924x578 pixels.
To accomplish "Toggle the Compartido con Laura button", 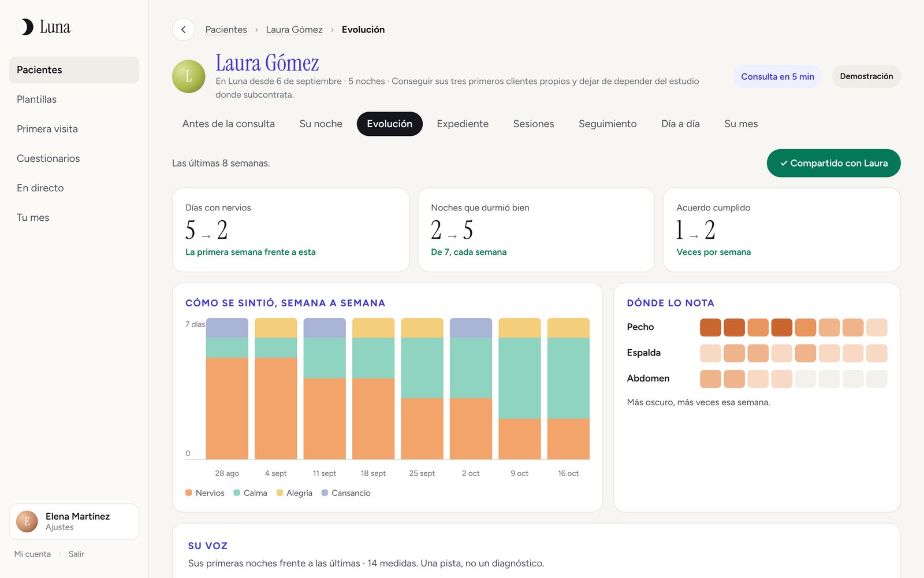I will pyautogui.click(x=833, y=163).
